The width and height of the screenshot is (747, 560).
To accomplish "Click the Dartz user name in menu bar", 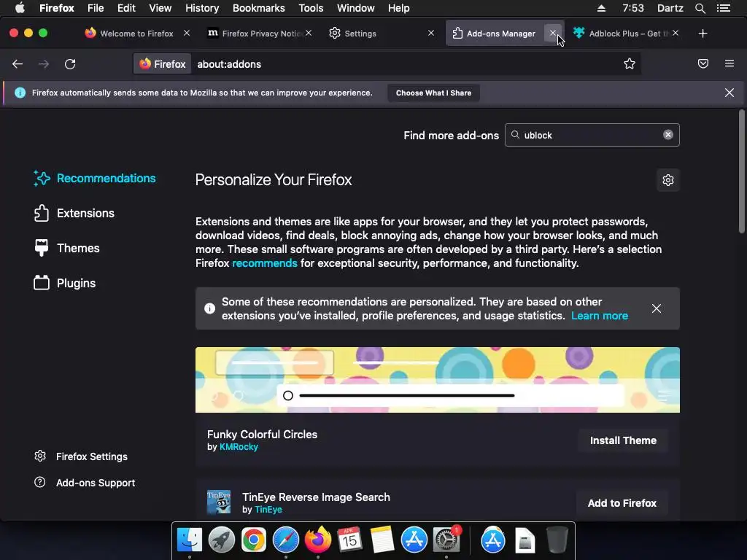I will (x=670, y=8).
